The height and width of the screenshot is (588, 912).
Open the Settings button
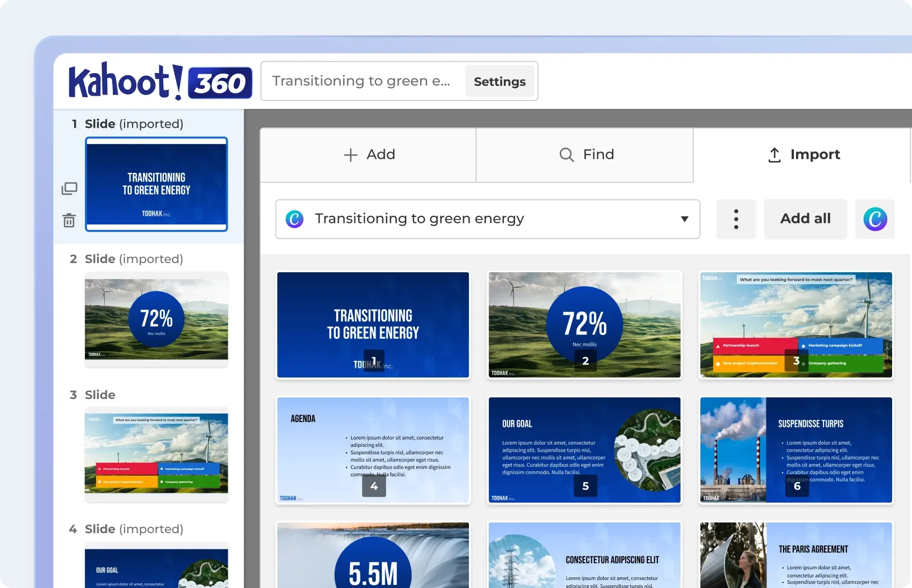click(x=500, y=82)
